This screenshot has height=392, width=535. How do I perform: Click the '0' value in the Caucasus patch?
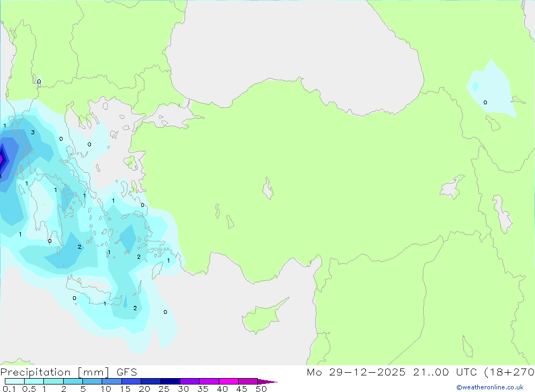(485, 102)
